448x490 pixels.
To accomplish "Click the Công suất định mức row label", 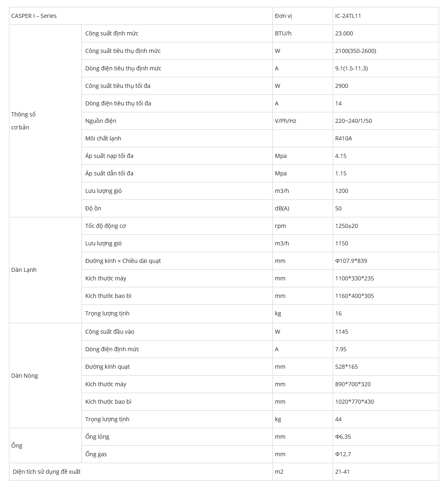I will pos(112,33).
